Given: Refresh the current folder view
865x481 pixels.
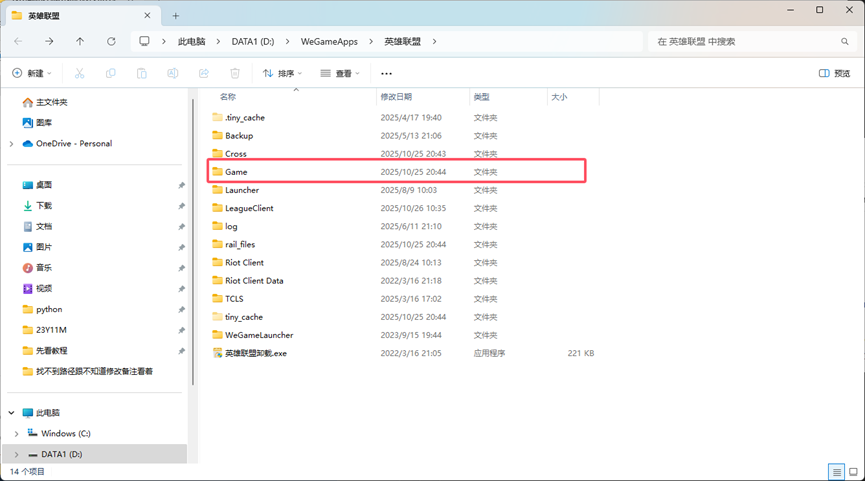Looking at the screenshot, I should click(111, 41).
